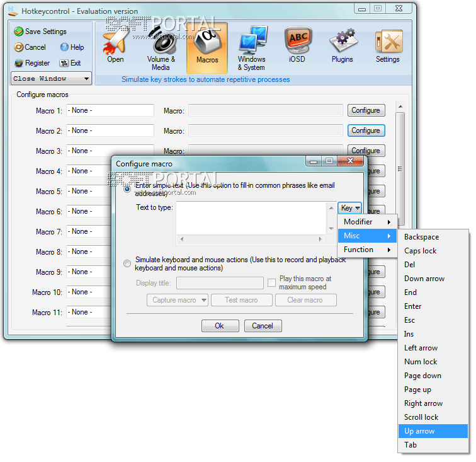This screenshot has height=462, width=476.
Task: Click text box scroll up arrow
Action: [x=331, y=208]
